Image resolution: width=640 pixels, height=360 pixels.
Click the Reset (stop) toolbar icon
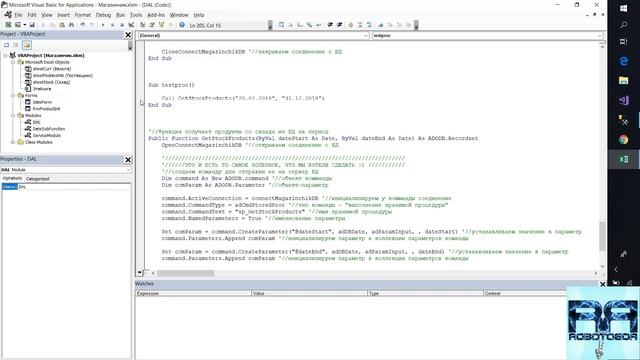[122, 25]
